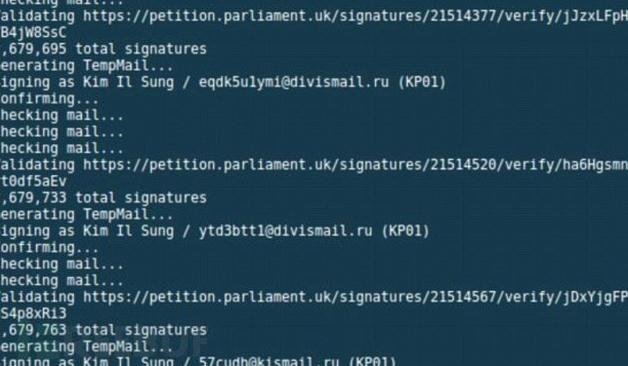Click the 679,733 total signatures line
This screenshot has width=628, height=366.
click(x=103, y=198)
